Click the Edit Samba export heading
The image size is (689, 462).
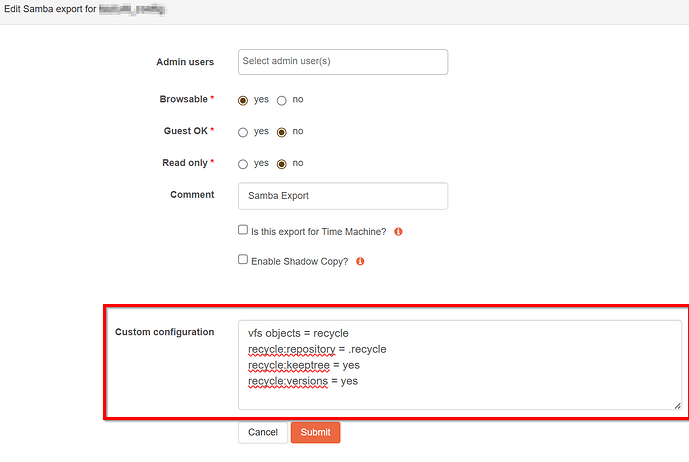(x=60, y=9)
